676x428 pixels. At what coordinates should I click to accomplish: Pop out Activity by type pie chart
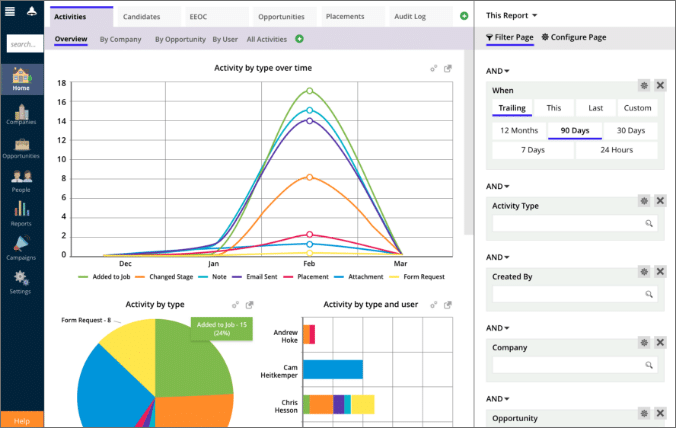tap(249, 305)
